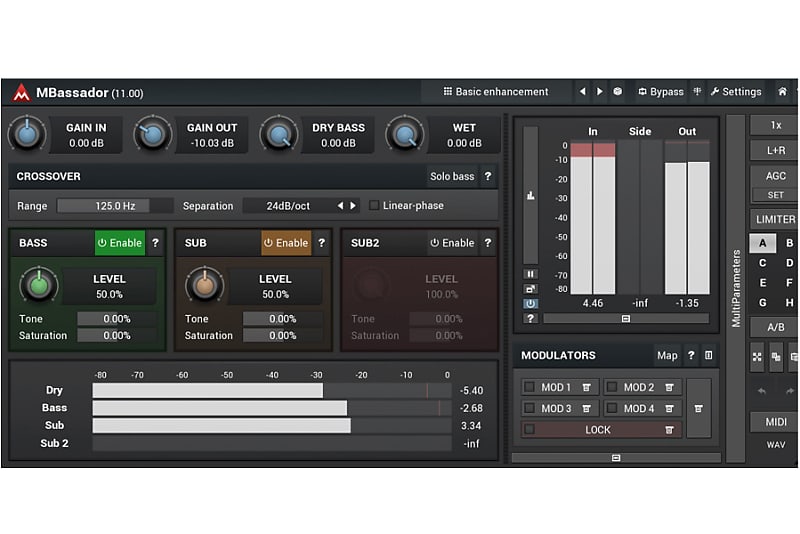The image size is (800, 534).
Task: Click the meter popup window icon
Action: coord(530,289)
